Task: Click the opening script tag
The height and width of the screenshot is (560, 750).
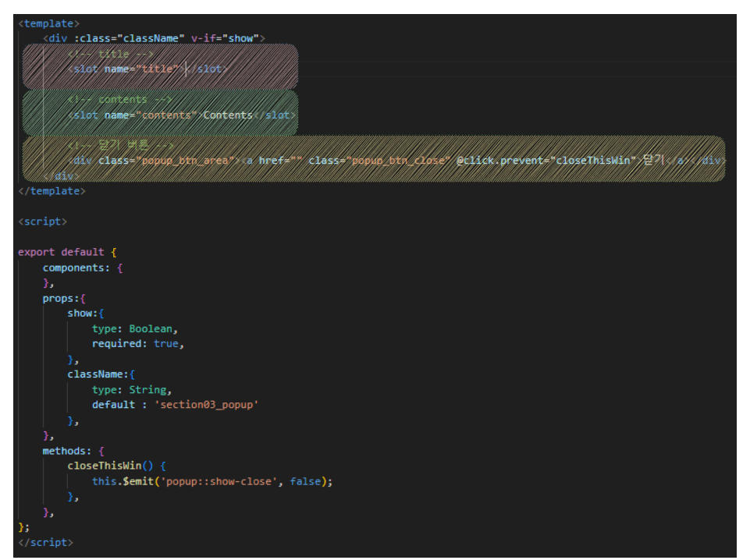Action: [43, 222]
